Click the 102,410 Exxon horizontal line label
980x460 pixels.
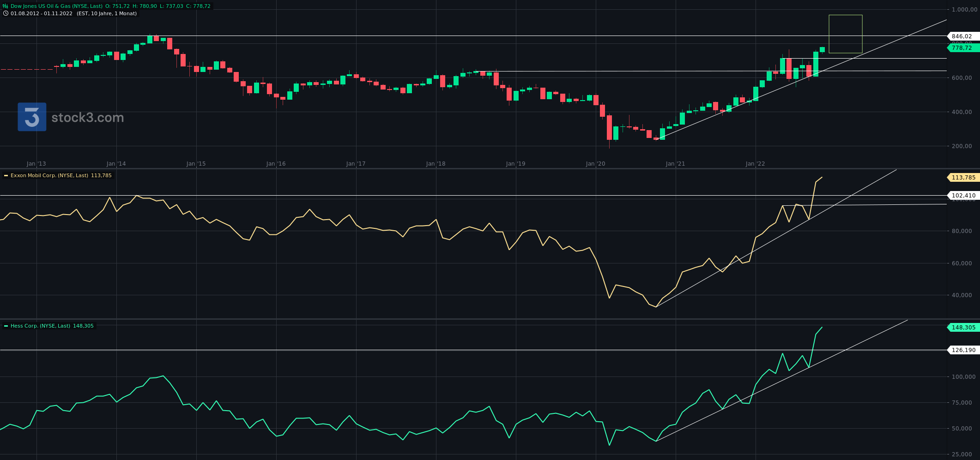[963, 196]
